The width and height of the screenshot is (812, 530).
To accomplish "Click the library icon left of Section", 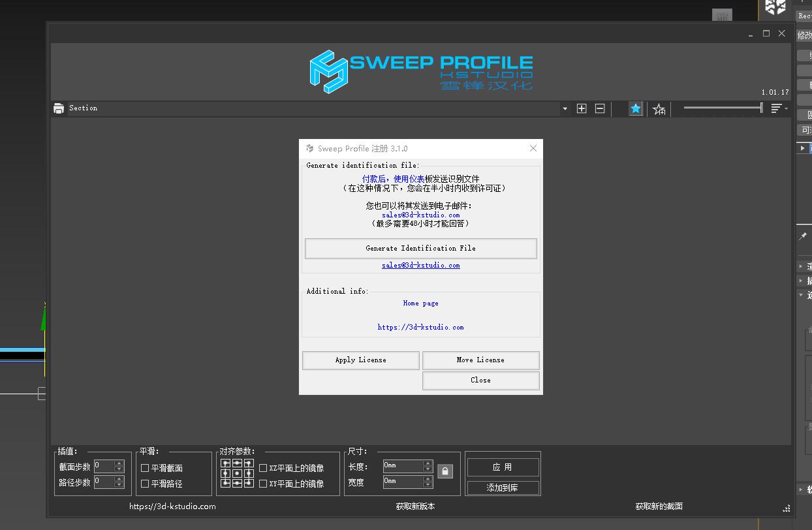I will click(59, 108).
